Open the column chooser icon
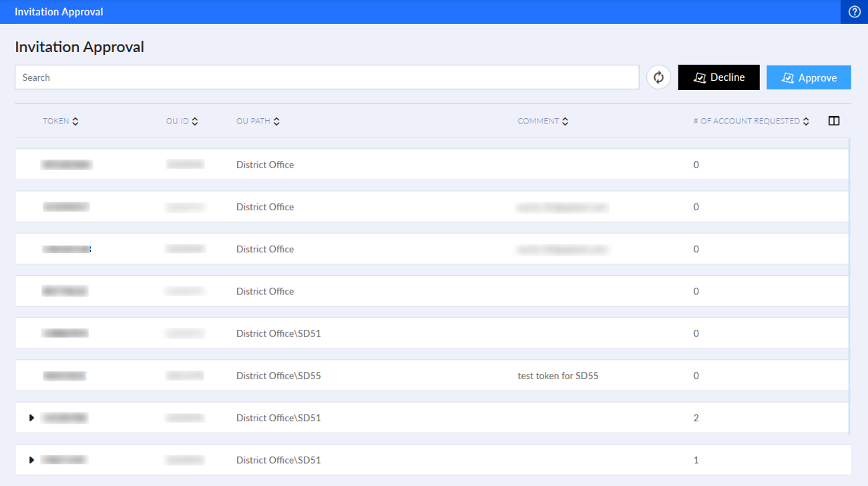The height and width of the screenshot is (486, 868). coord(834,121)
